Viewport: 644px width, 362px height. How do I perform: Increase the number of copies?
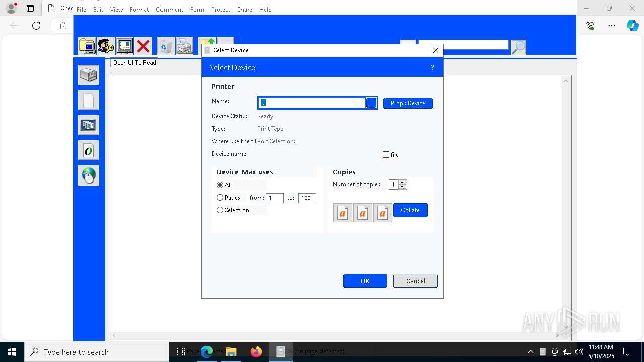[x=403, y=183]
